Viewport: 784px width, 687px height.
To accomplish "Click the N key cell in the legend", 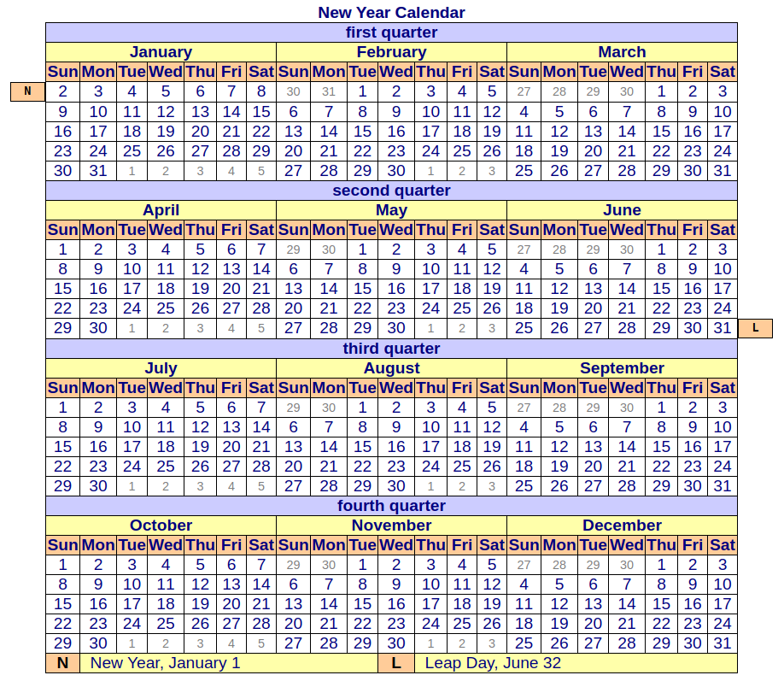I will coord(62,663).
